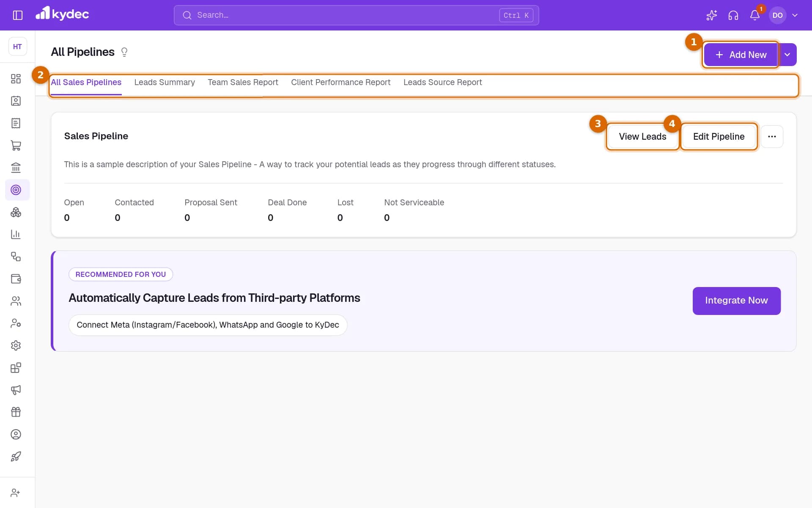Open contacts icon in sidebar
The height and width of the screenshot is (508, 812).
point(16,101)
